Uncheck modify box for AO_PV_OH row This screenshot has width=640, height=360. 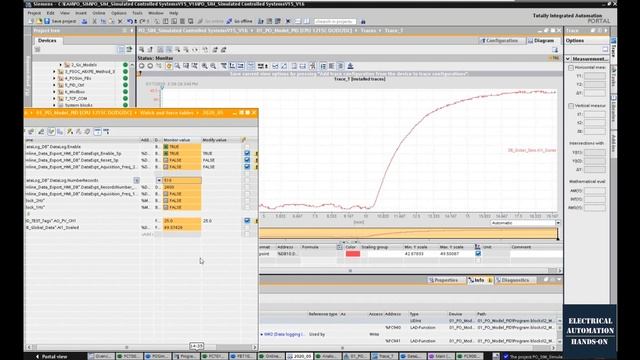247,220
